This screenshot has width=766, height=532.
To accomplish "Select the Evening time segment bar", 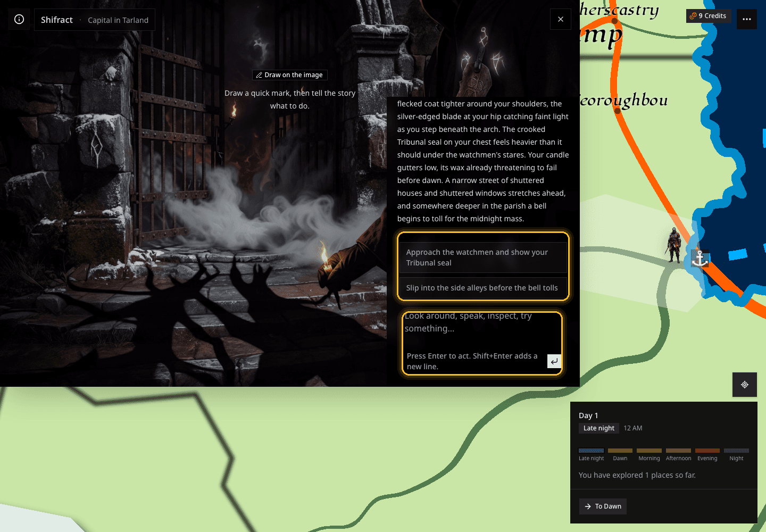I will pyautogui.click(x=707, y=451).
